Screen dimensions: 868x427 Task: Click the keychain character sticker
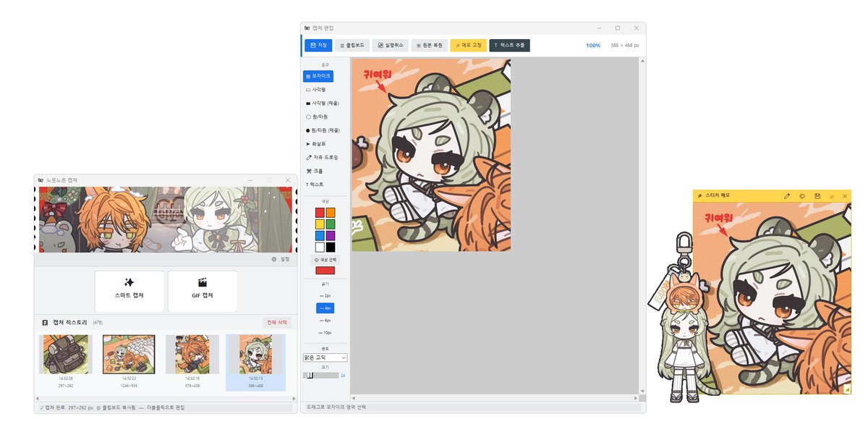coord(684,318)
